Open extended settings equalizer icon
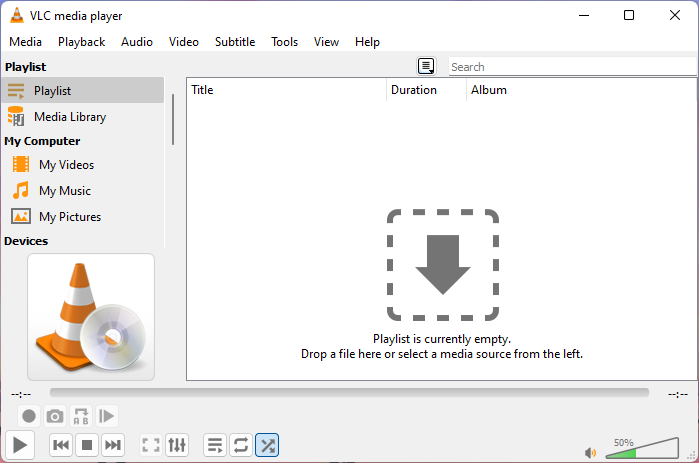Viewport: 699px width, 463px height. [x=177, y=445]
